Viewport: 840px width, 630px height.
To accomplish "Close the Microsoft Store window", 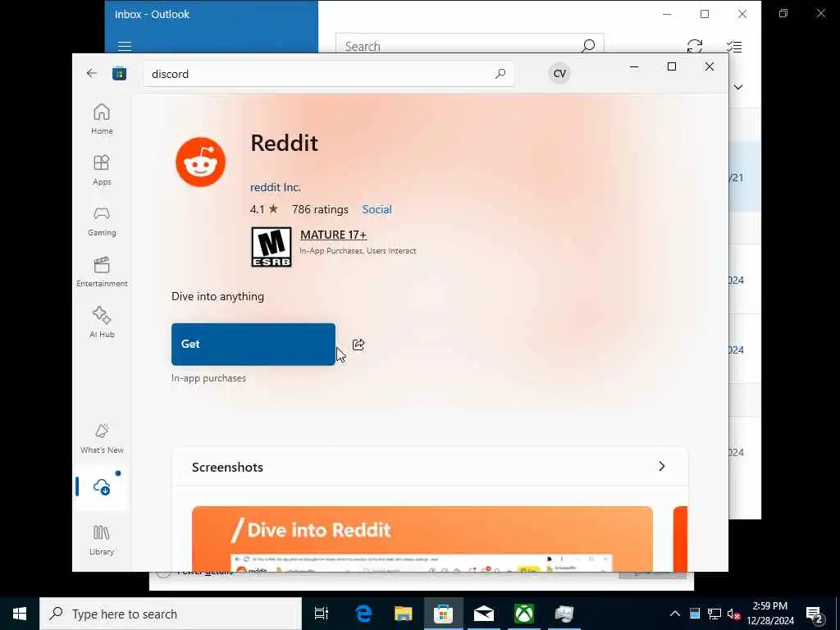I will pos(710,66).
